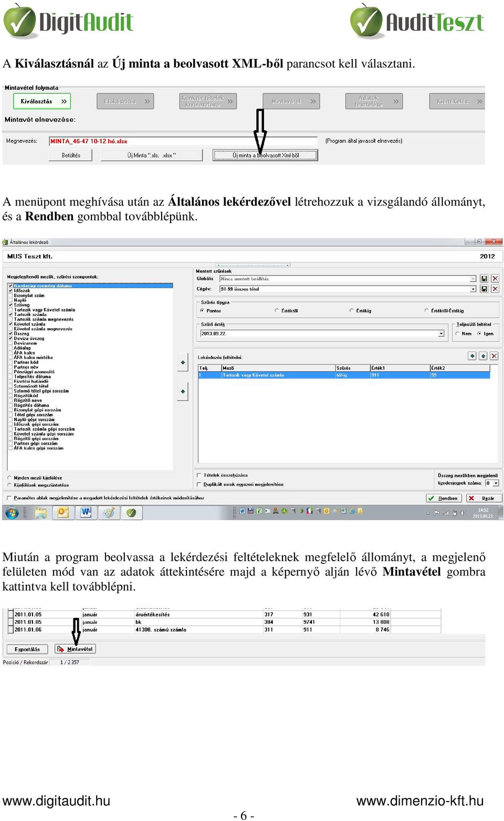Click the Mező column header
Screen dimensions: 504x821
pyautogui.click(x=278, y=369)
